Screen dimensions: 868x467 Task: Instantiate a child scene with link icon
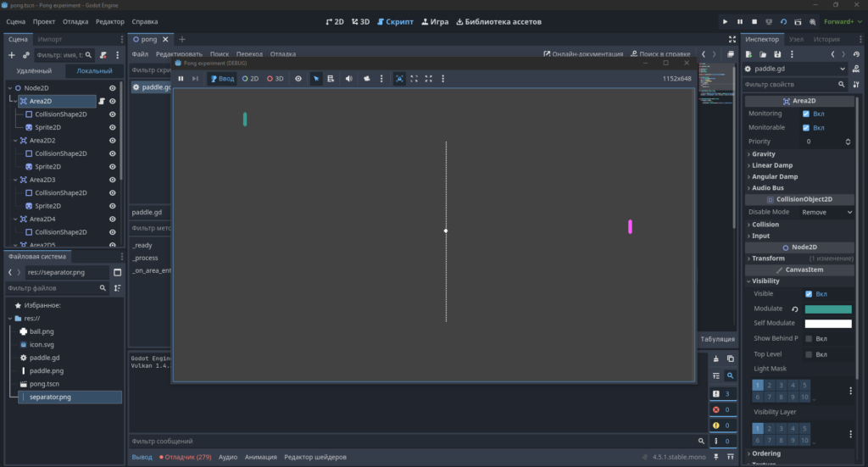26,55
